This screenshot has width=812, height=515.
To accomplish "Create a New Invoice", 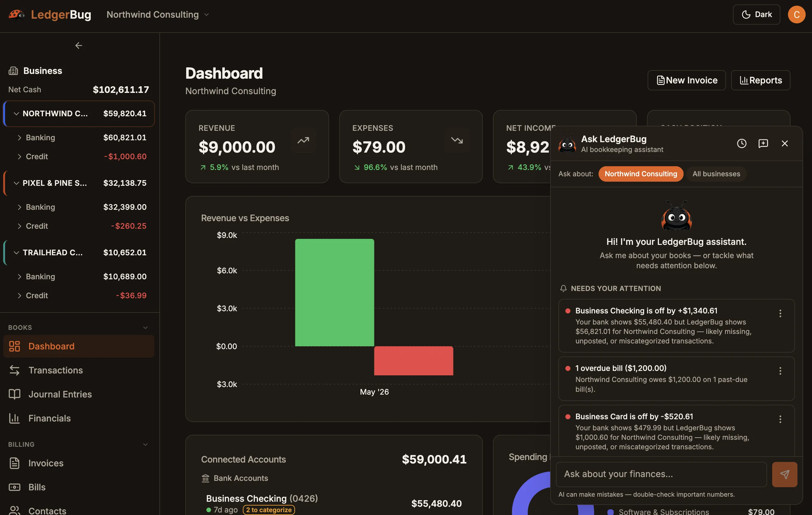I will coord(686,80).
